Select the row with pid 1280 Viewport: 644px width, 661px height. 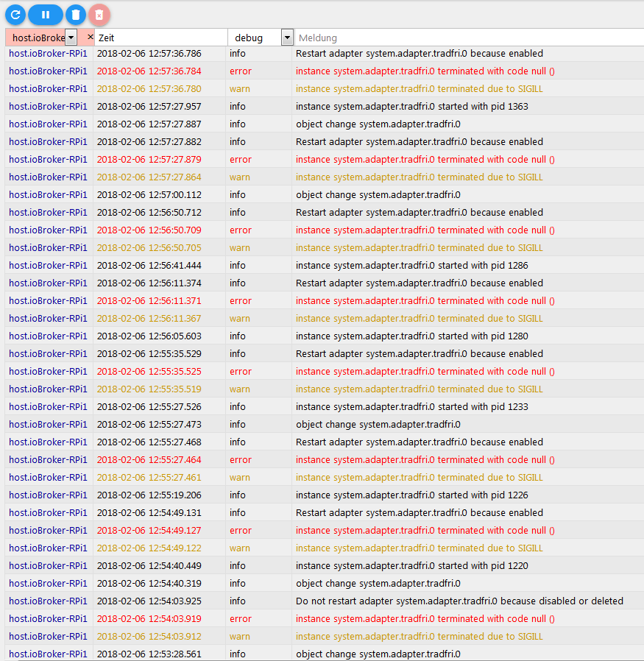point(411,336)
